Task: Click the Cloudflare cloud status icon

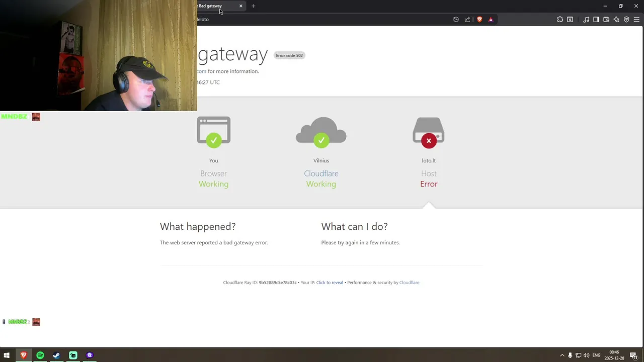Action: point(321,133)
